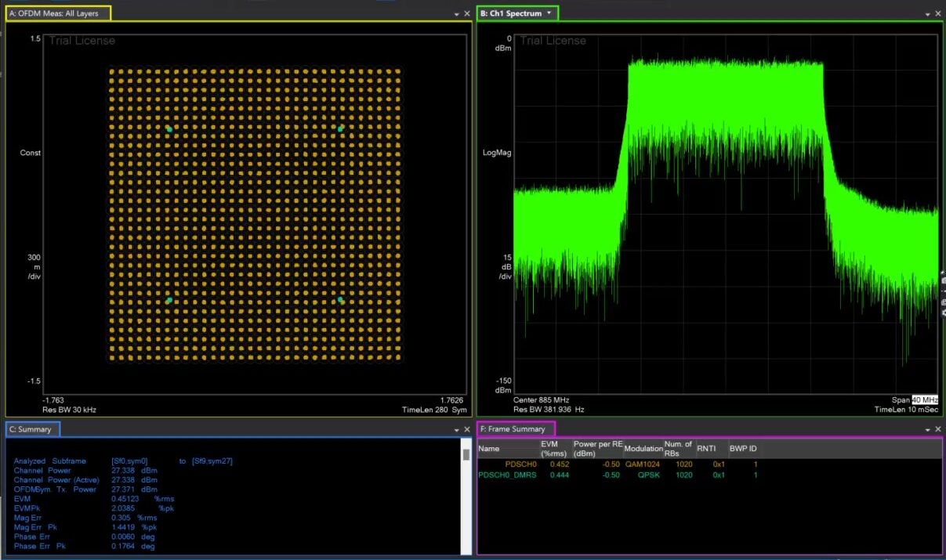946x560 pixels.
Task: Click the gear settings icon on right edge
Action: (x=943, y=312)
